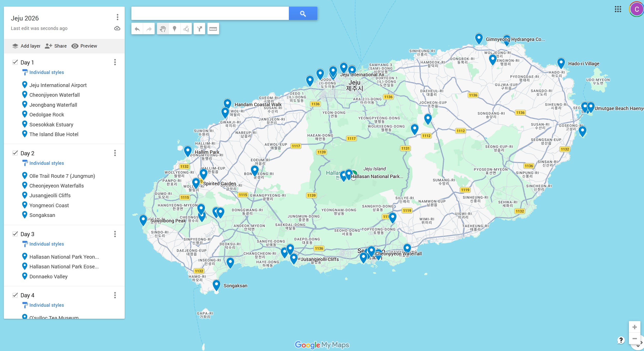Click the blue search magnifier button
644x351 pixels.
pyautogui.click(x=303, y=14)
